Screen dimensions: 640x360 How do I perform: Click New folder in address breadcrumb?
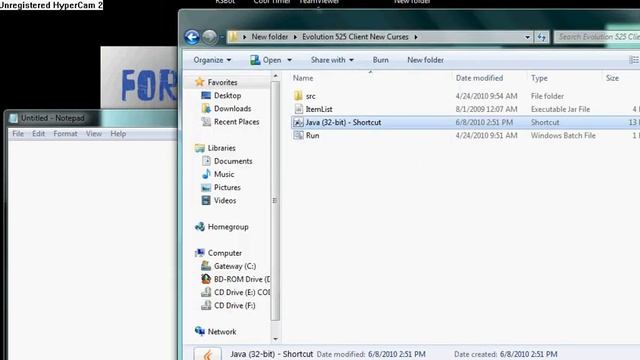269,37
